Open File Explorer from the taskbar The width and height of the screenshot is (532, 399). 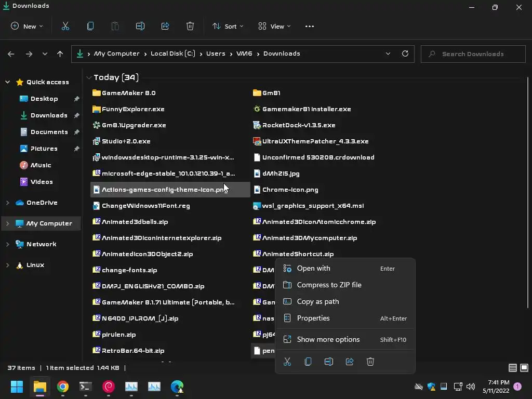[x=39, y=387]
